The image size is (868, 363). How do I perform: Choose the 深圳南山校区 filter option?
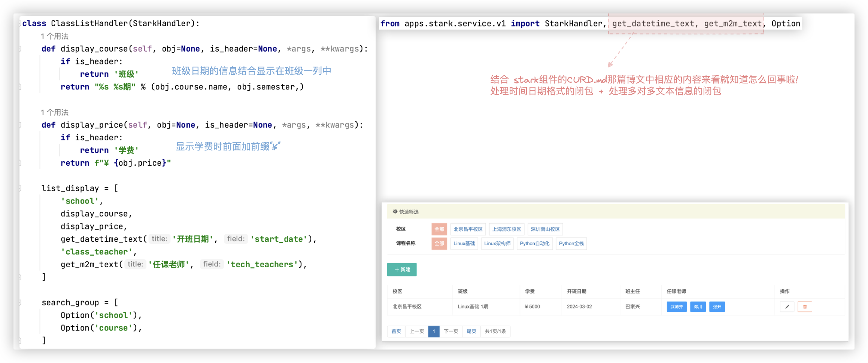(545, 229)
